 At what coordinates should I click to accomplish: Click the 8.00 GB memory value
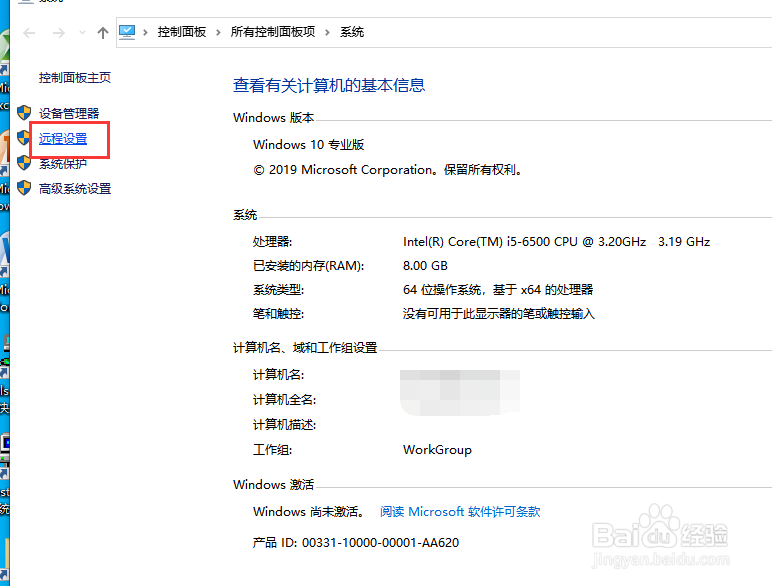coord(425,266)
